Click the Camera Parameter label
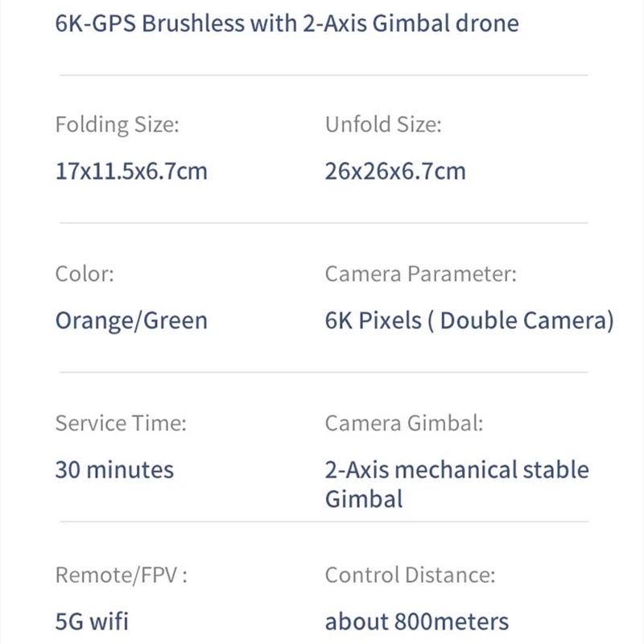 point(420,274)
